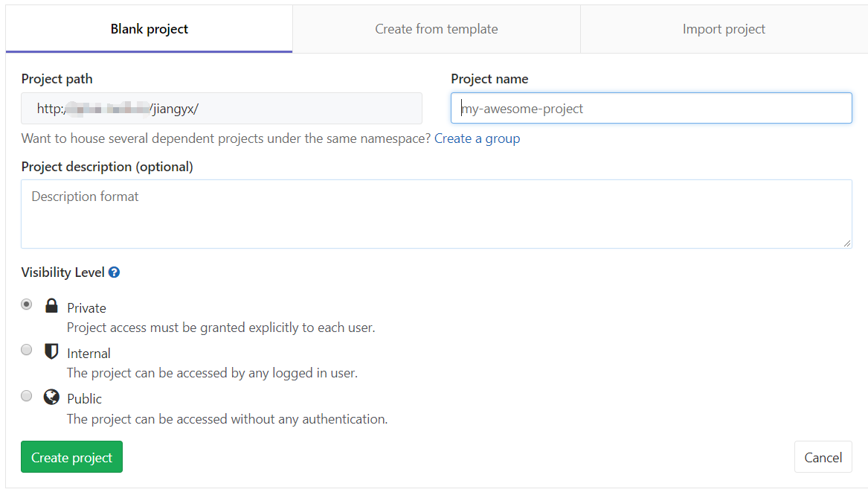Open the Blank project tab
Image resolution: width=868 pixels, height=501 pixels.
click(149, 28)
